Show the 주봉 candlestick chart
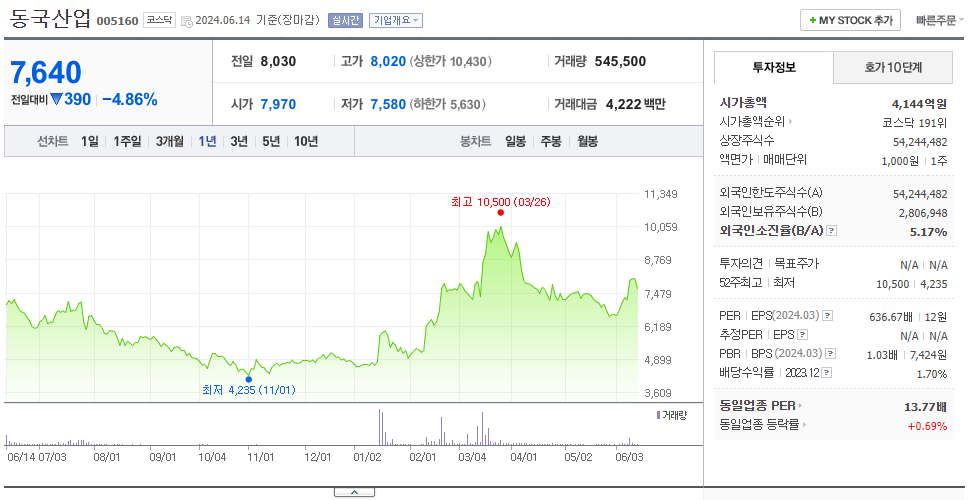The height and width of the screenshot is (500, 968). [x=551, y=141]
